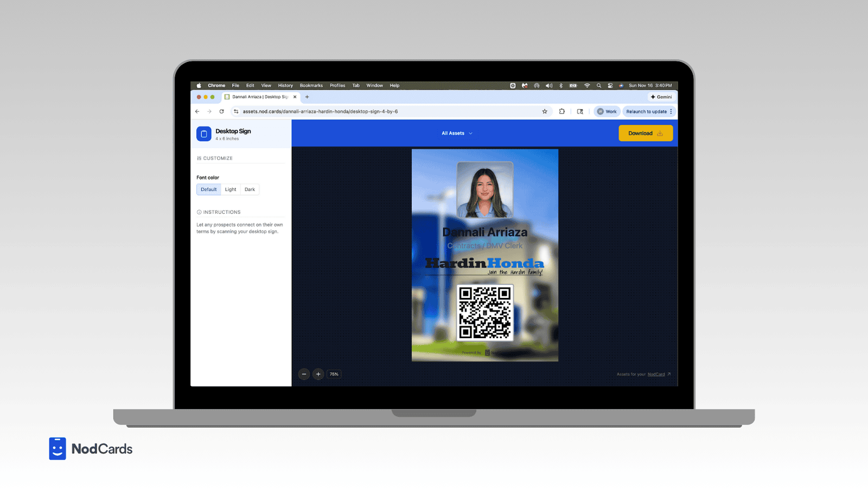Switch font color to Dark
Screen dimensions: 868x489
click(x=250, y=189)
